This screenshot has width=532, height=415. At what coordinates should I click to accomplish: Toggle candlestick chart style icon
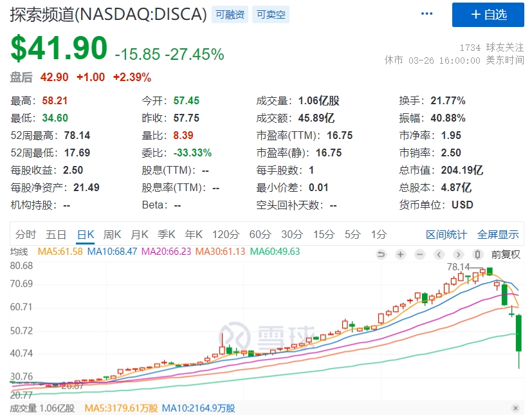point(478,254)
